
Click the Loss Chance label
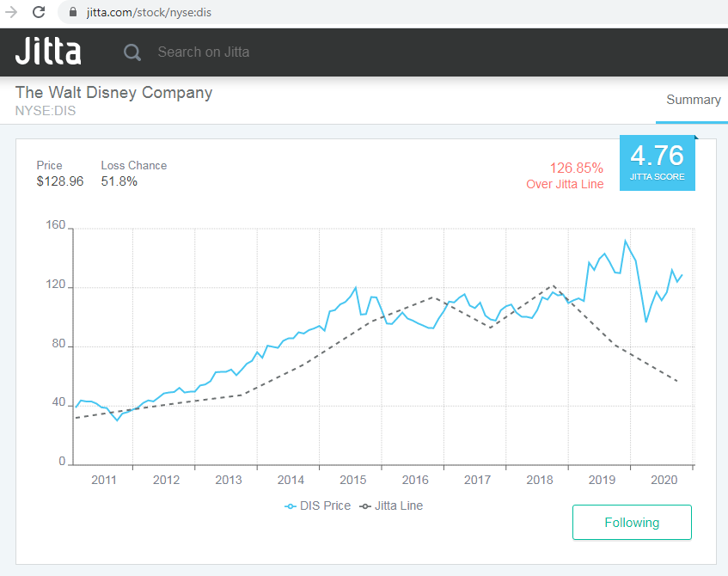pyautogui.click(x=134, y=165)
